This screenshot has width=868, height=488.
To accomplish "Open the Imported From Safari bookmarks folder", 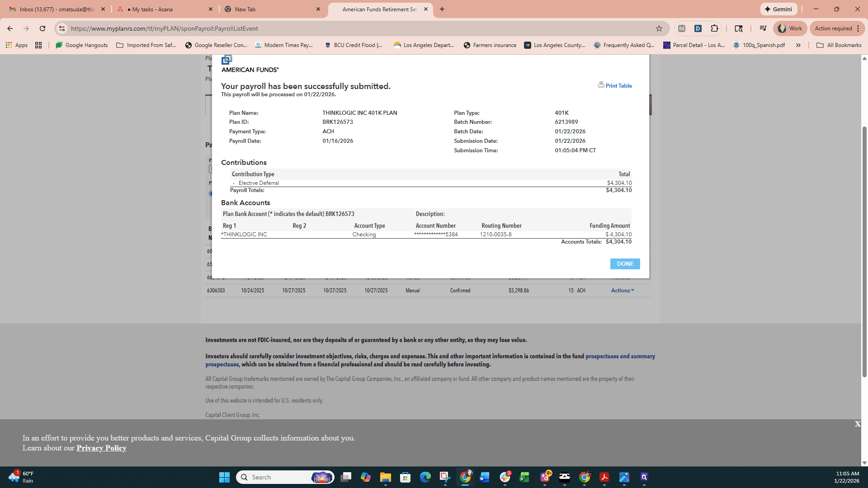I will point(146,45).
